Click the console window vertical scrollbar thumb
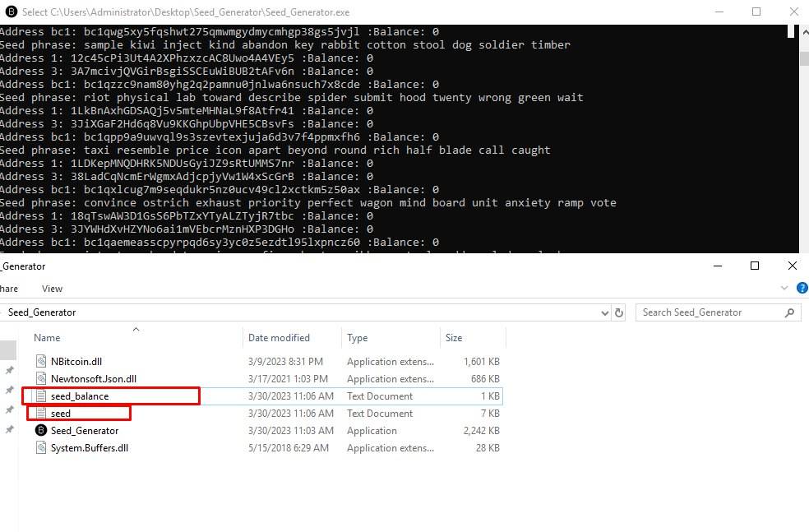Screen dimensions: 809x532 804,58
